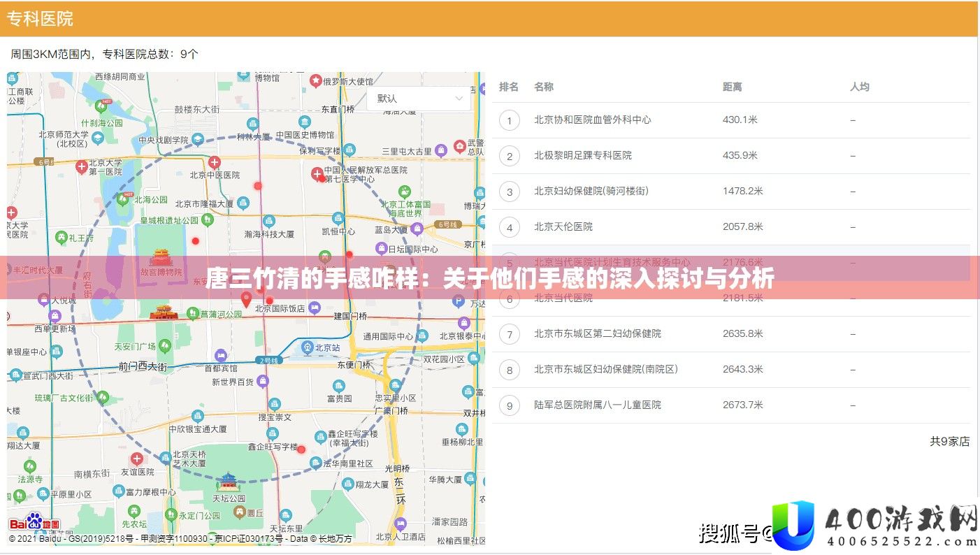Select the 北京中医医院 red cross marker
The height and width of the screenshot is (555, 980).
tap(215, 163)
